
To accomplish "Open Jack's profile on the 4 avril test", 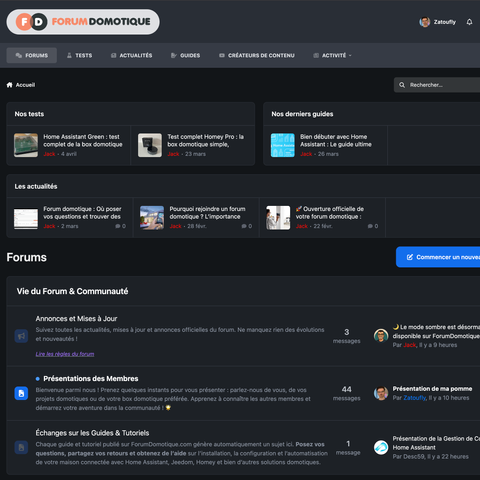I will tap(49, 154).
